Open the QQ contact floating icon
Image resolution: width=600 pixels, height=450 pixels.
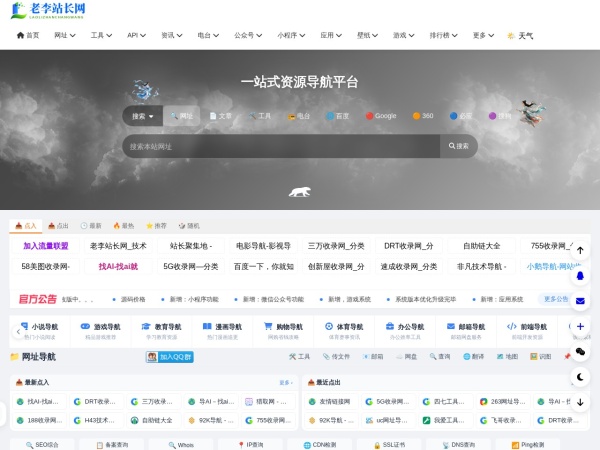tap(580, 276)
